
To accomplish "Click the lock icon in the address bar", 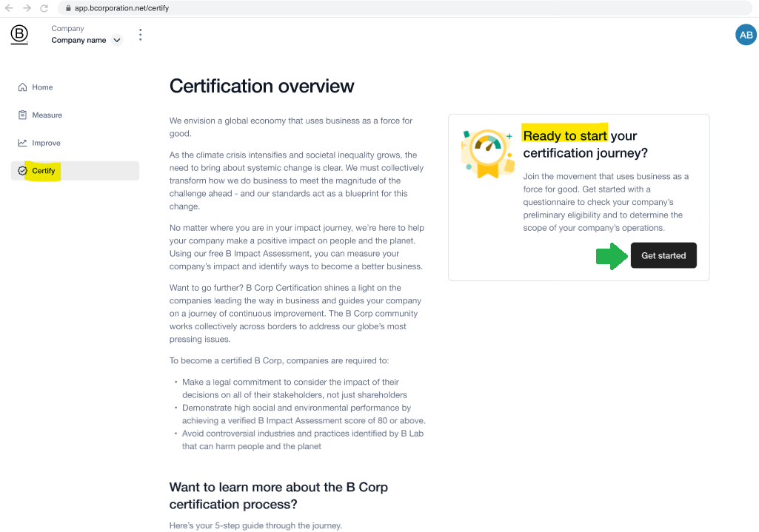I will point(68,8).
